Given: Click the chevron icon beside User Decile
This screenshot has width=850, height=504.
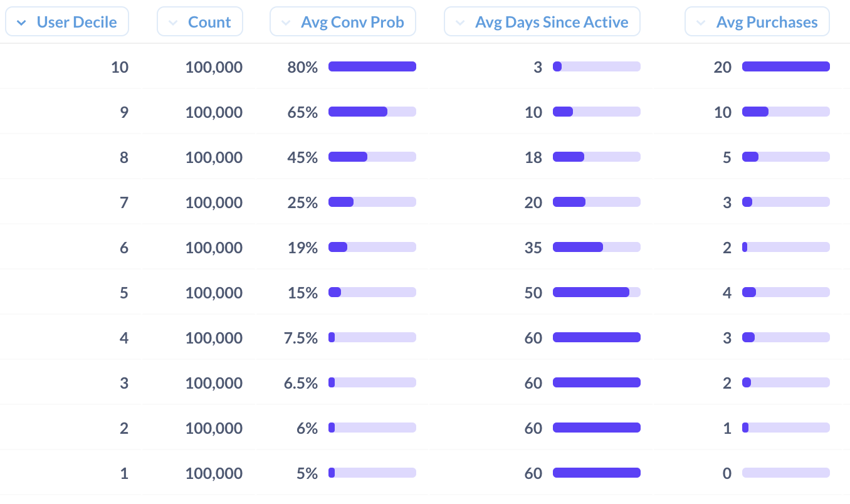Looking at the screenshot, I should tap(22, 23).
